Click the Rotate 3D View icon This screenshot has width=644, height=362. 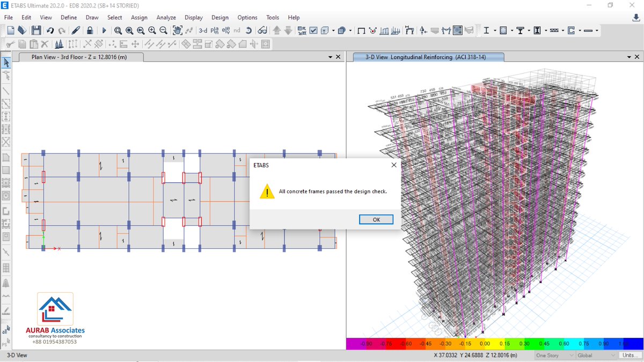tap(248, 31)
